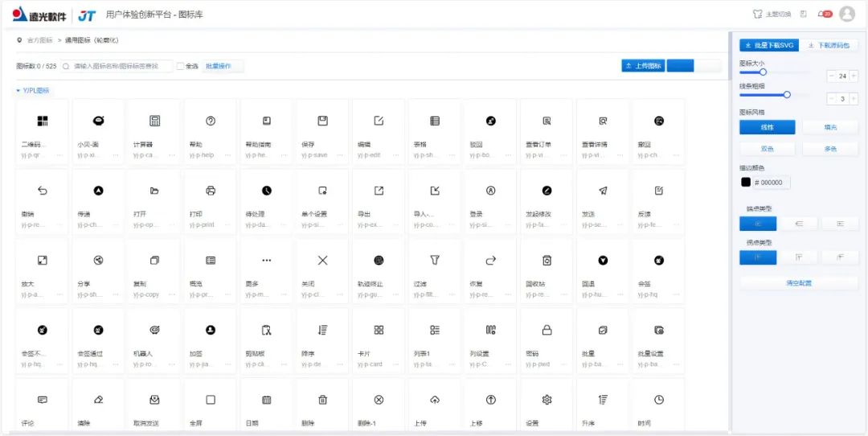
Task: Choose the print (打印) icon
Action: [x=211, y=191]
